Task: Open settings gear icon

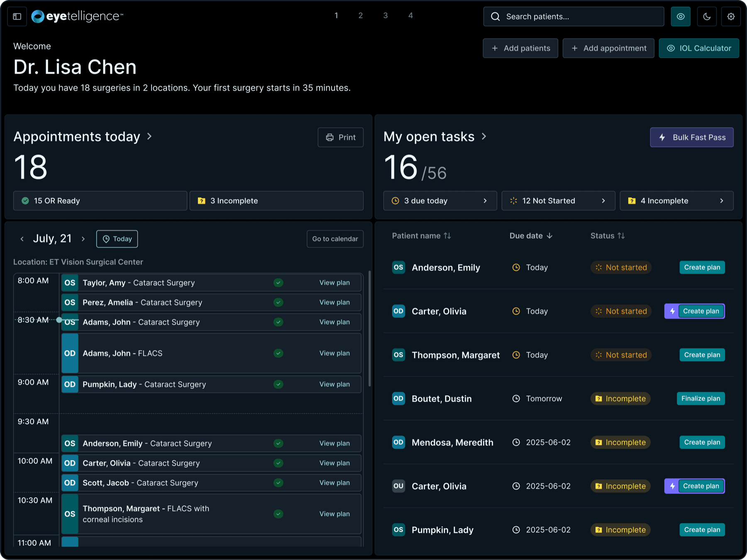Action: coord(731,17)
